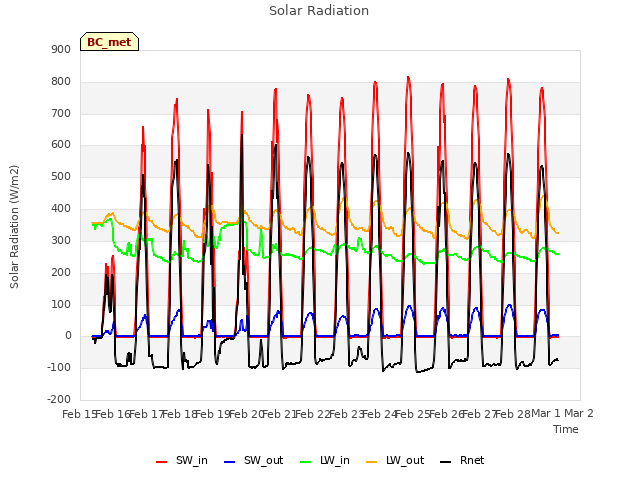The height and width of the screenshot is (480, 640).
Task: Click the 300 y-axis tick label
Action: (61, 240)
